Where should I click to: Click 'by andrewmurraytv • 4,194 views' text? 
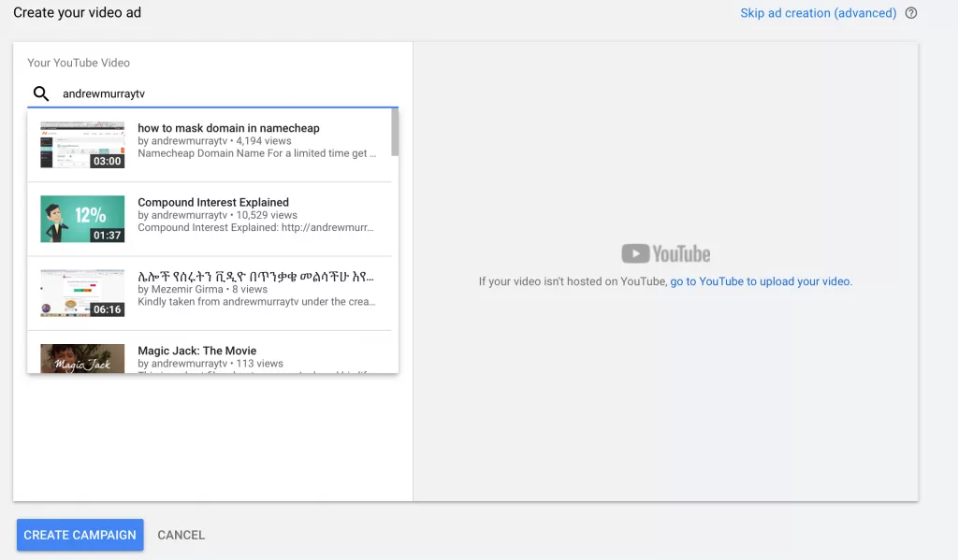pyautogui.click(x=214, y=140)
